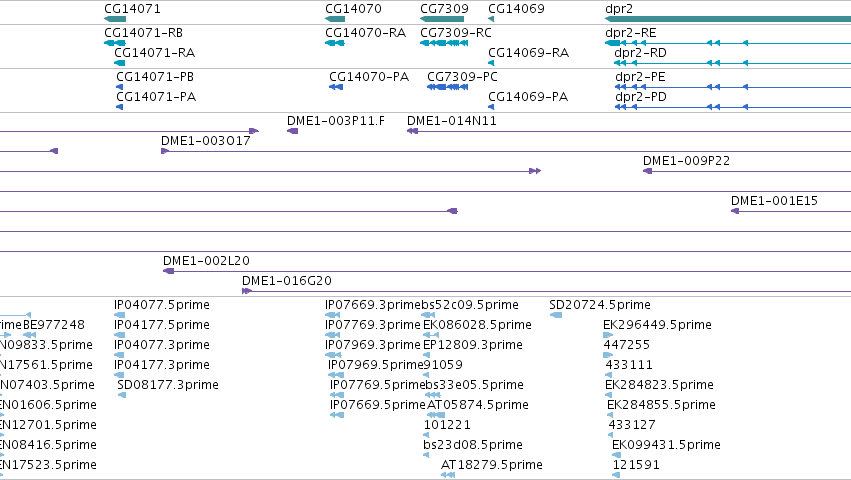Image resolution: width=851 pixels, height=480 pixels.
Task: Click EST label 433111
Action: 629,365
